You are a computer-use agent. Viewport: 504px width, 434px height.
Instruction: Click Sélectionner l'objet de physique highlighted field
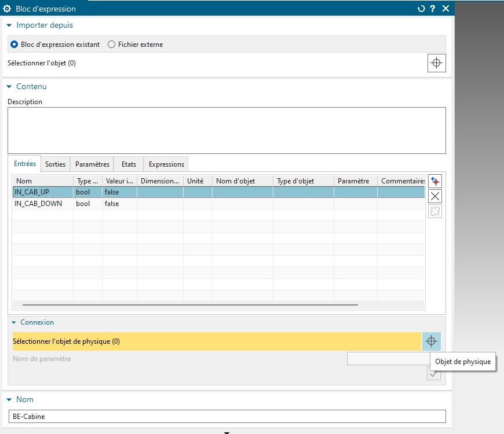[x=217, y=341]
